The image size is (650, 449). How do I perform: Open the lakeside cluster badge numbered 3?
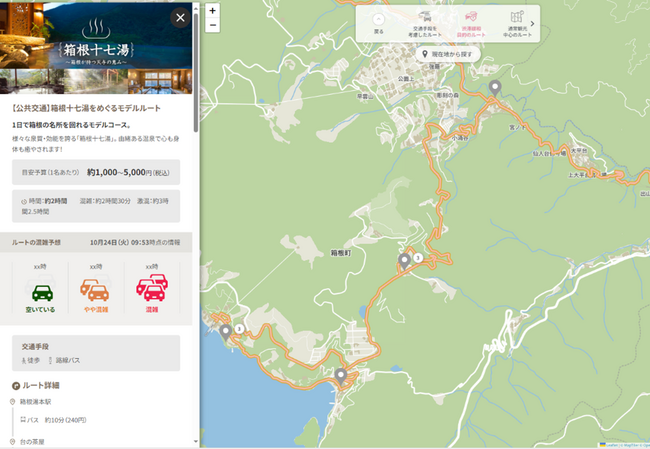(x=239, y=329)
